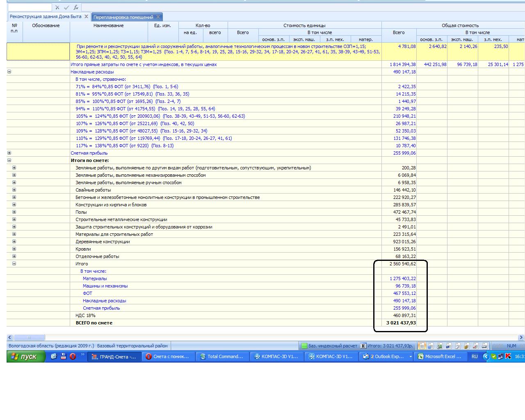Screen dimensions: 525x420
Task: Switch language via RU indicator
Action: pos(475,357)
